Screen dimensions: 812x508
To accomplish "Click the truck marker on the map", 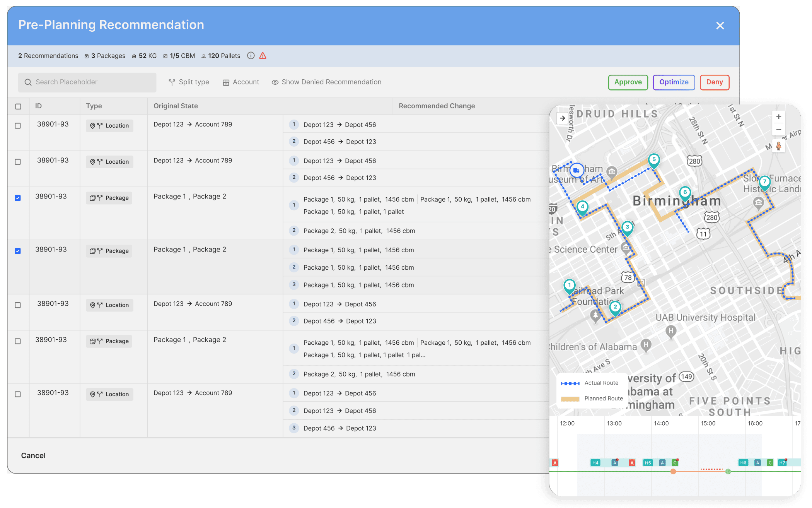I will [x=576, y=170].
